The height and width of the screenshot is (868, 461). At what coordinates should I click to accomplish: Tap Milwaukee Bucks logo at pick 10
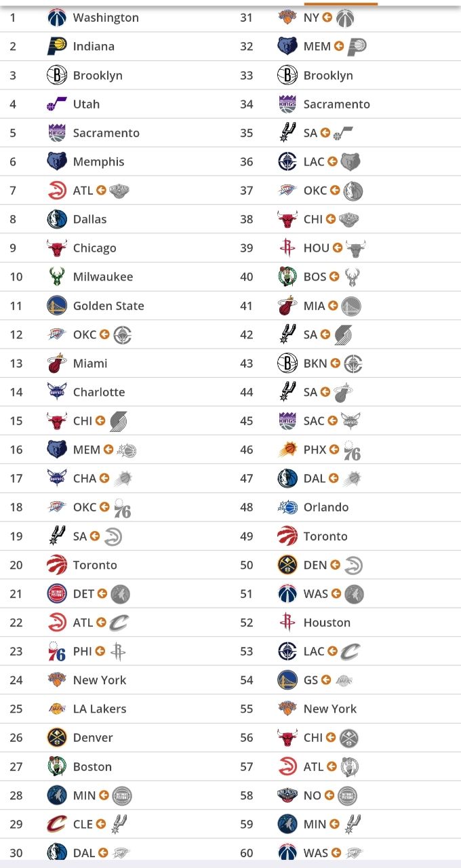57,277
